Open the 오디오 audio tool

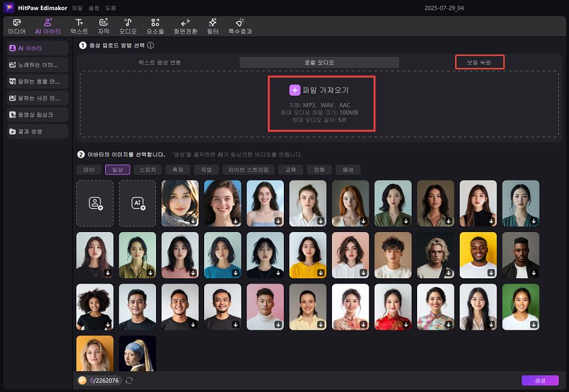(128, 27)
